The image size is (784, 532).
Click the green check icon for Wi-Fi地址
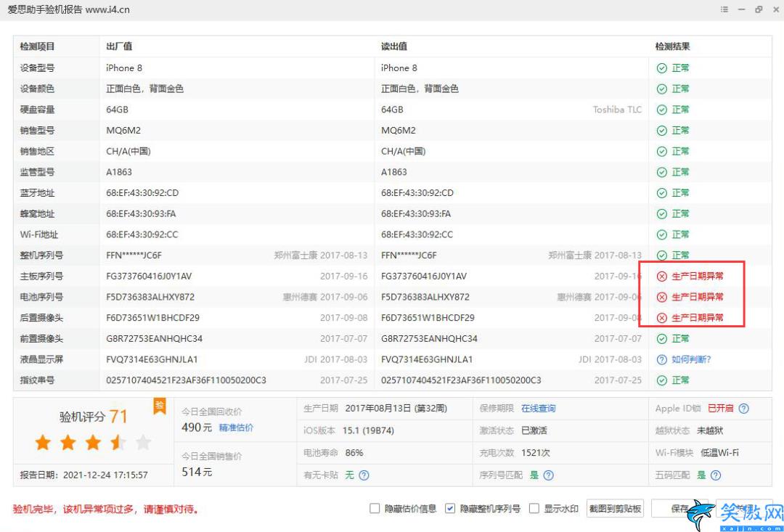(662, 234)
